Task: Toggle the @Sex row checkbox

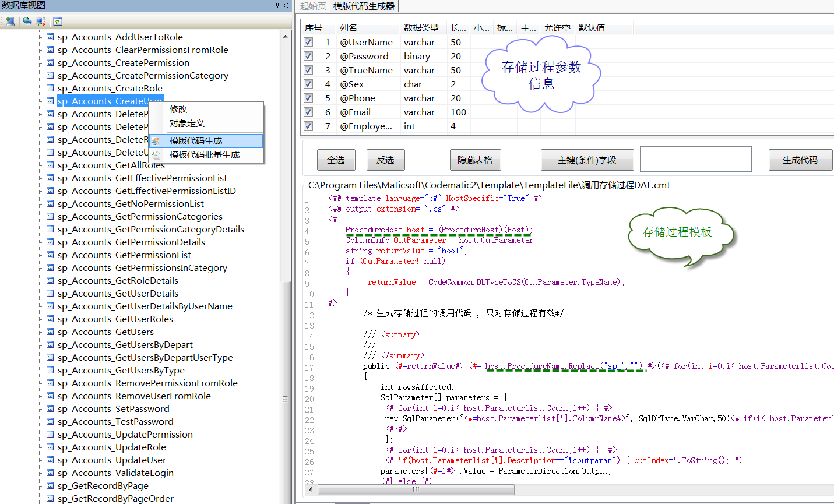Action: 308,84
